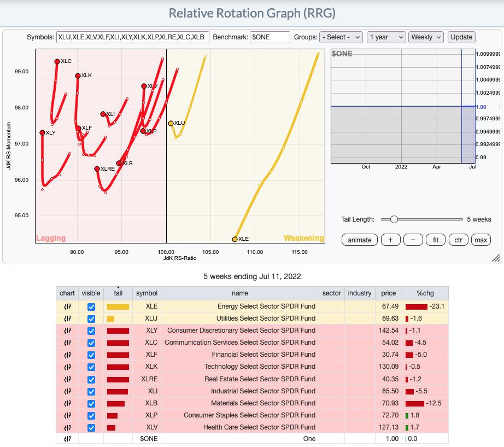The image size is (504, 447).
Task: Click the XLF marker dot on the graph
Action: click(78, 129)
